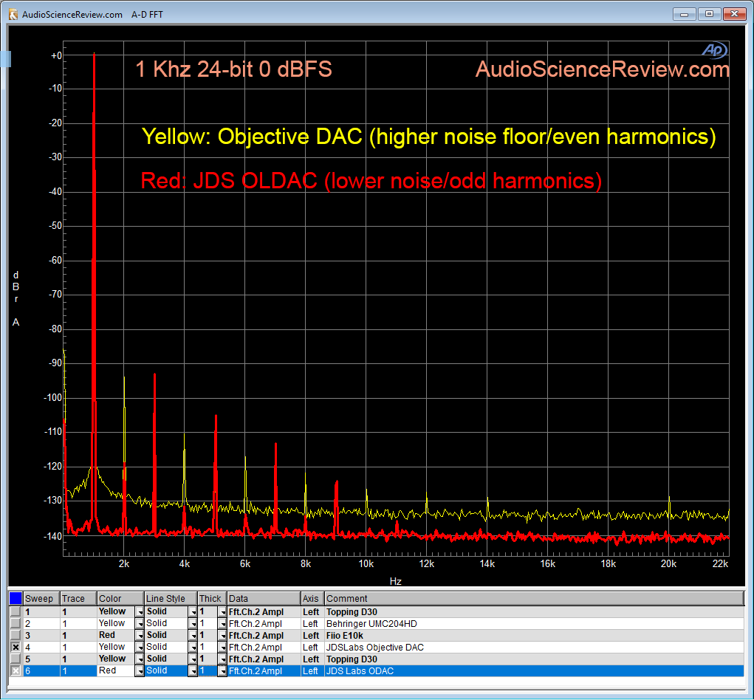Open Line Style dropdown for JDSLabs Objective DAC row
The width and height of the screenshot is (754, 700).
pos(193,647)
